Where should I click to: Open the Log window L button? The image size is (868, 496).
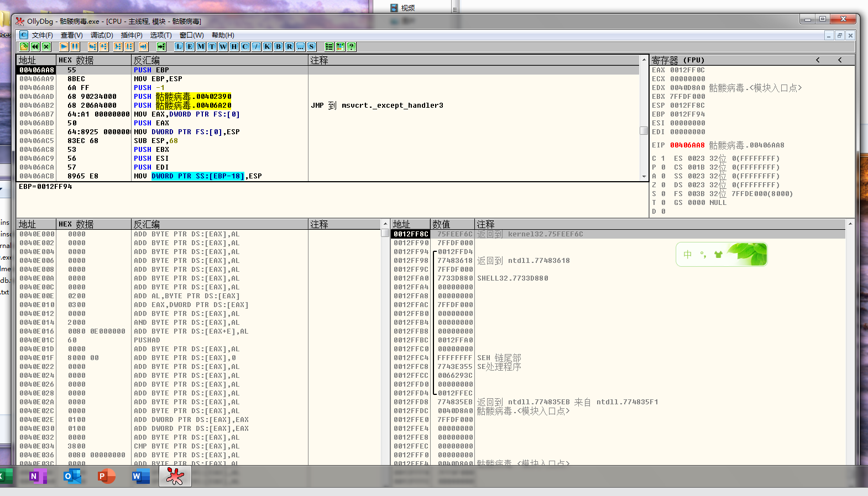coord(179,47)
